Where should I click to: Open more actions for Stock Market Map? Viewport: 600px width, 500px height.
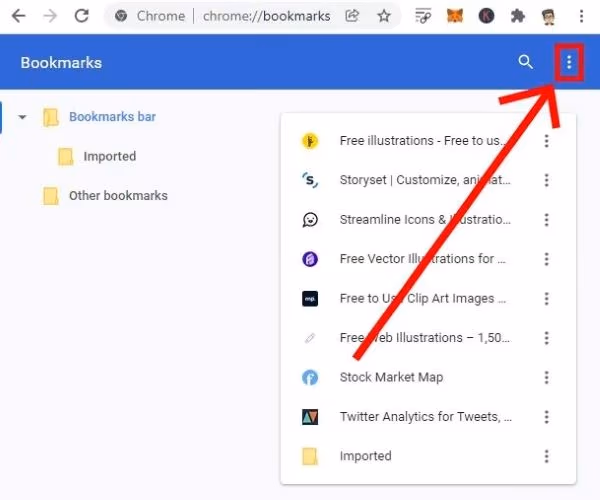tap(546, 377)
